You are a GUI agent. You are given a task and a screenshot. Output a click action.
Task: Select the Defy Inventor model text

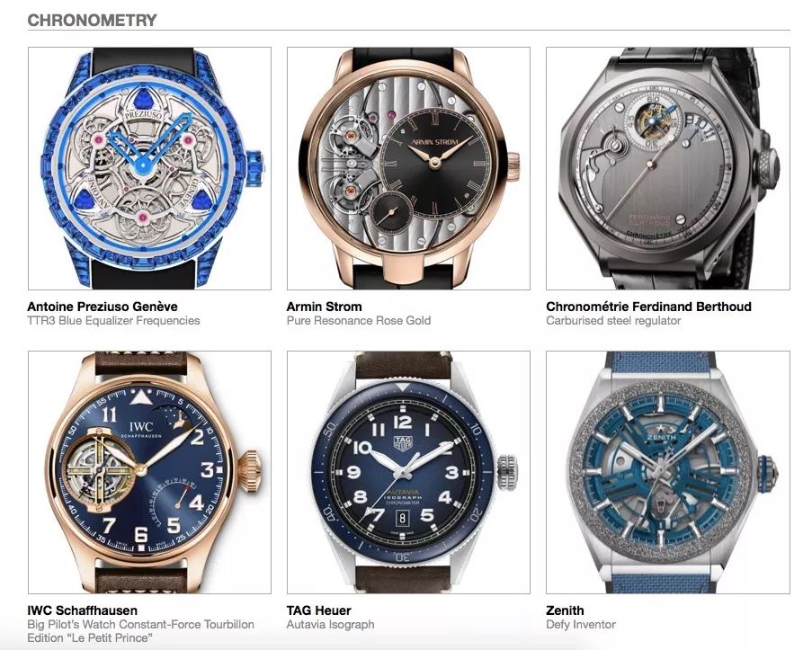point(581,625)
